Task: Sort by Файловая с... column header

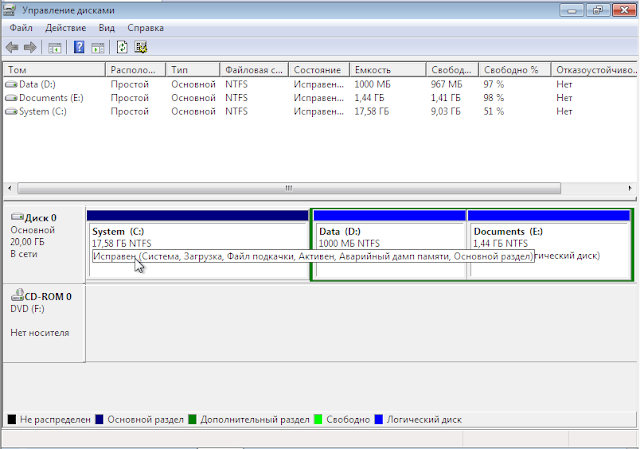Action: (x=254, y=70)
